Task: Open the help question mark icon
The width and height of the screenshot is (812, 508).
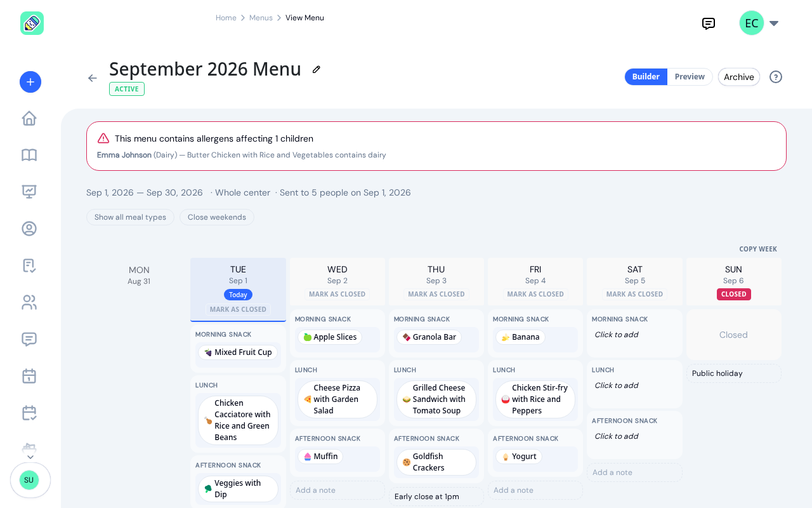Action: pyautogui.click(x=776, y=77)
